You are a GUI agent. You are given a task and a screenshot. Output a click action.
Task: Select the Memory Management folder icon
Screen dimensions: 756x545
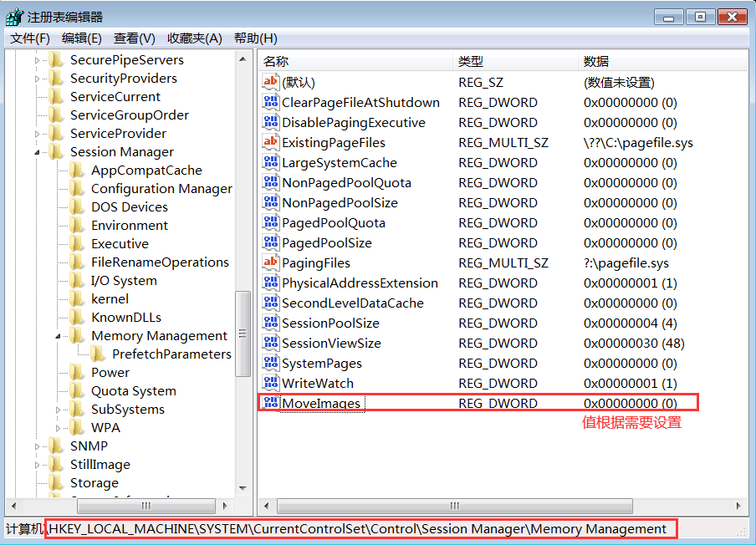pos(78,336)
